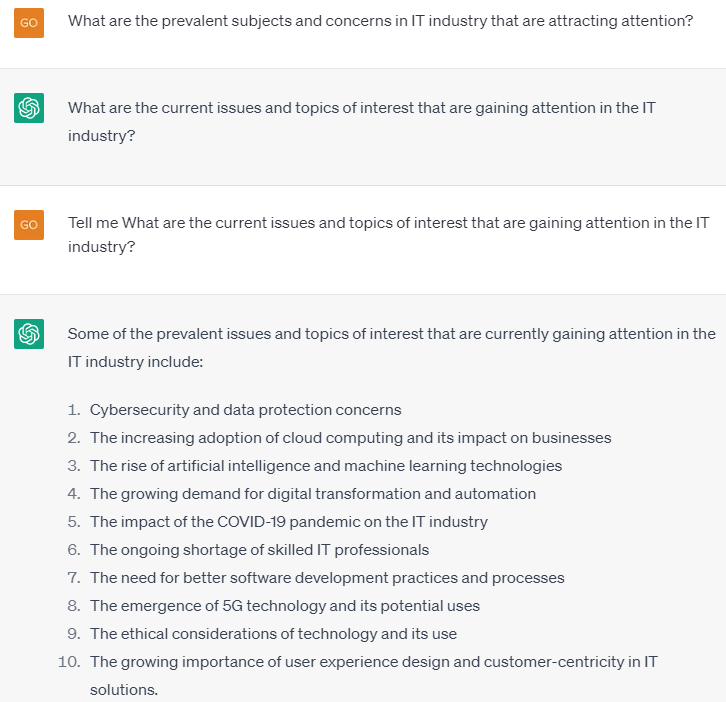Screen dimensions: 726x702
Task: Click the user message starting 'Tell me What'
Action: 388,235
